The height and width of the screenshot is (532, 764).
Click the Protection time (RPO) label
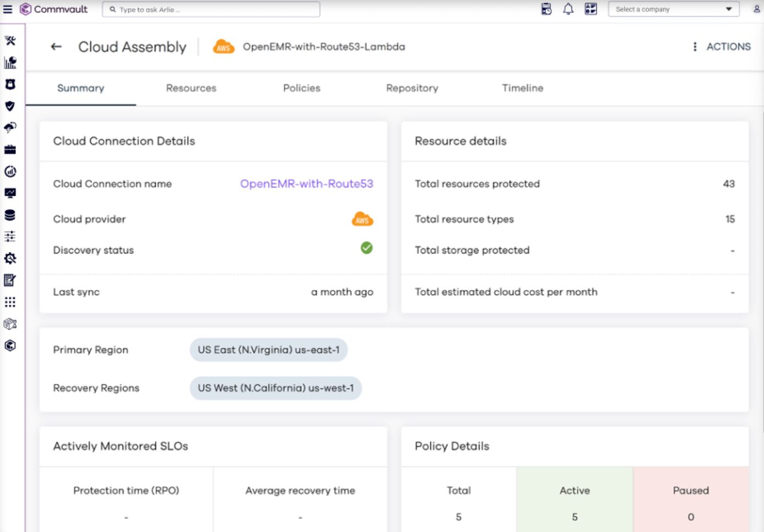tap(126, 490)
